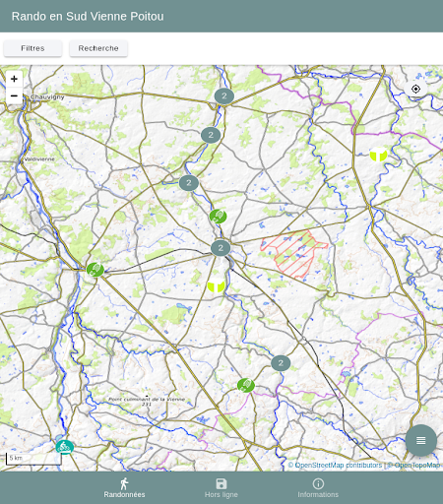Switch to the Informations tab

[x=318, y=488]
